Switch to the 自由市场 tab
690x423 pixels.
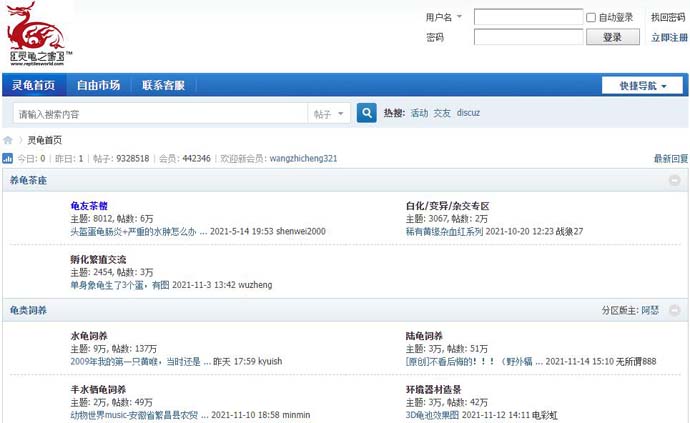(x=98, y=86)
